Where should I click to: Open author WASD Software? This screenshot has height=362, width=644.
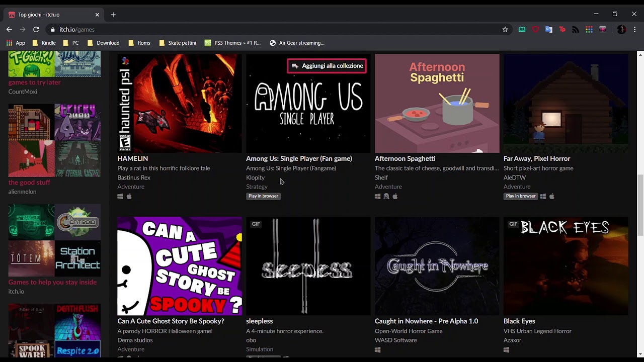pos(395,340)
